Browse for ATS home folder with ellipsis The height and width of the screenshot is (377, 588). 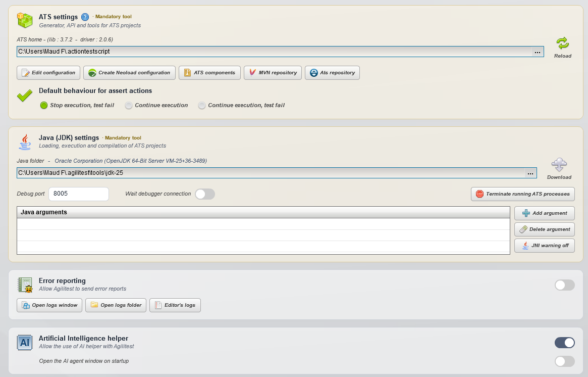click(x=538, y=52)
